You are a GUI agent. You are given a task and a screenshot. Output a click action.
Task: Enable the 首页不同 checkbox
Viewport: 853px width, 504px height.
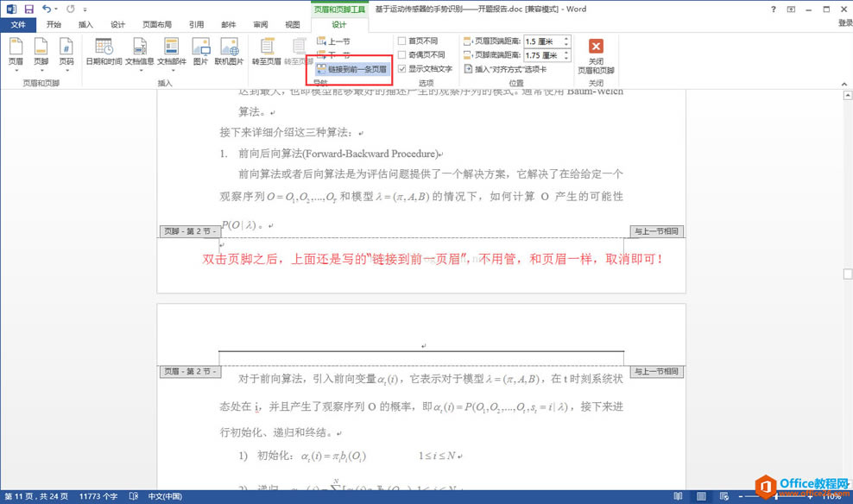pos(402,41)
